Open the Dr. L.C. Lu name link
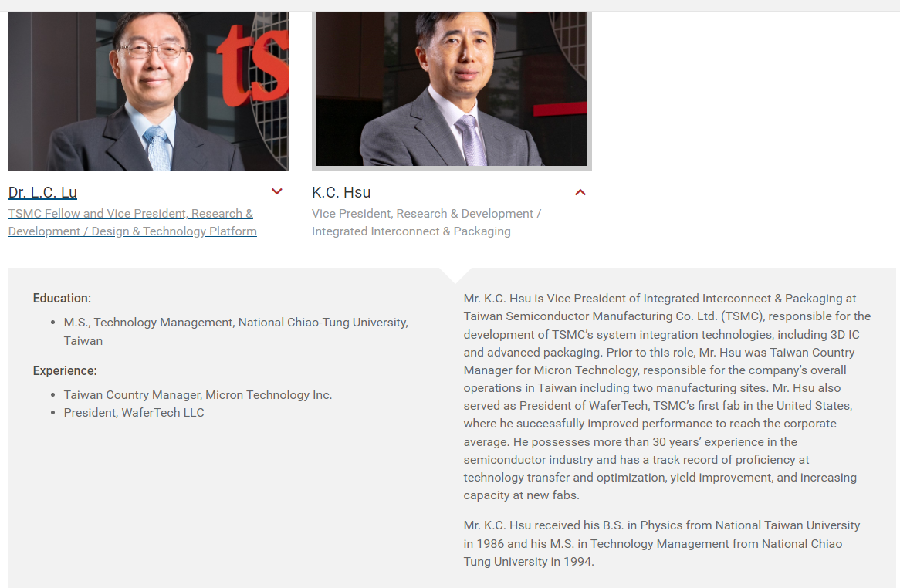This screenshot has height=588, width=900. [x=42, y=192]
